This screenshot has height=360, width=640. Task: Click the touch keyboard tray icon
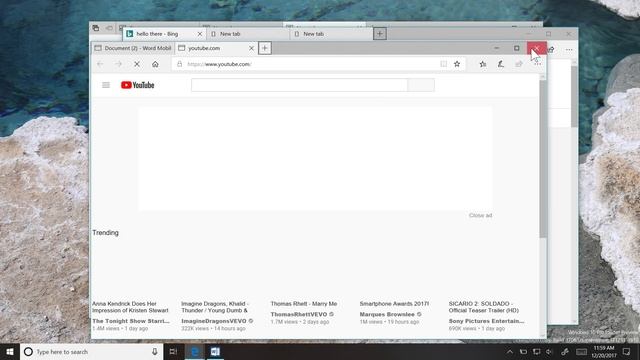pos(582,352)
